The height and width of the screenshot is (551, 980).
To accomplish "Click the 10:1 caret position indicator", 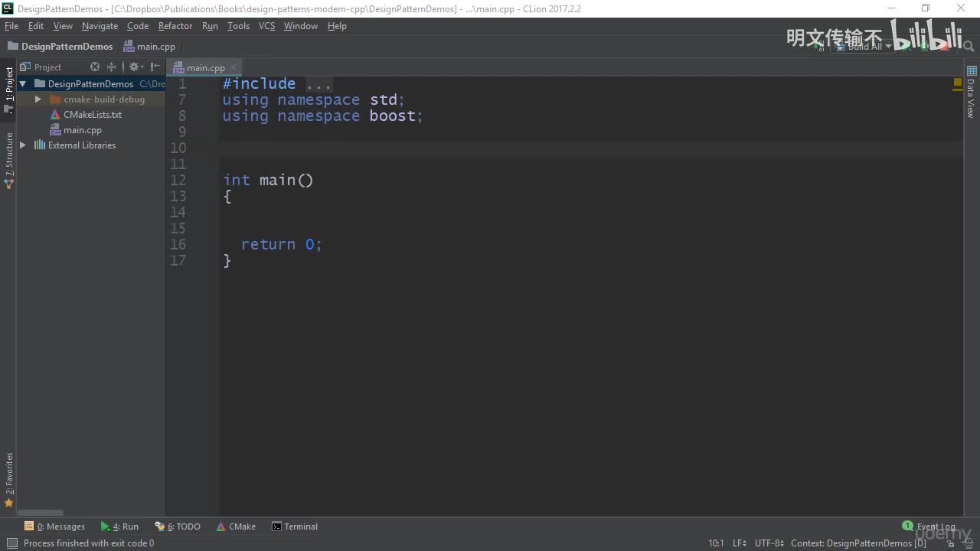I will tap(716, 543).
